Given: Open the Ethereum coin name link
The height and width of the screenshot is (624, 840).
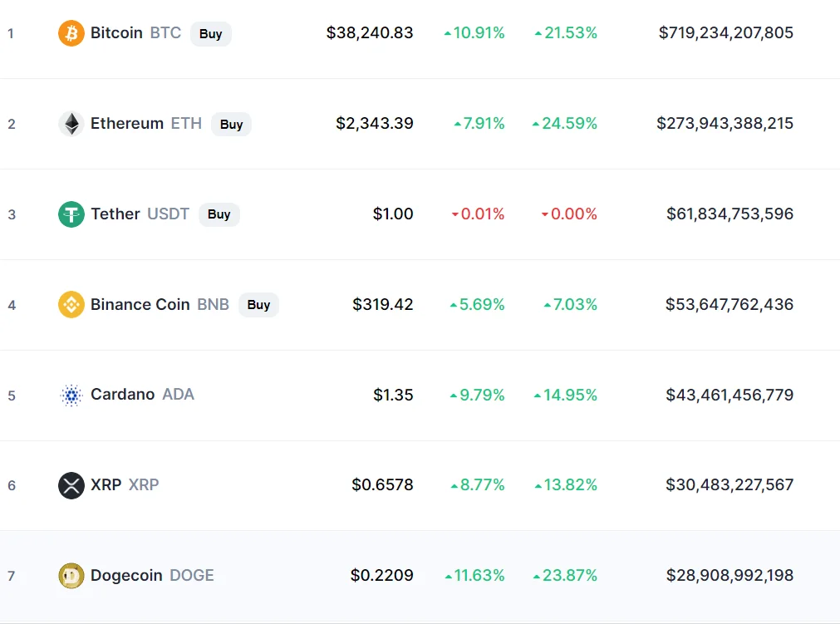Looking at the screenshot, I should point(127,123).
